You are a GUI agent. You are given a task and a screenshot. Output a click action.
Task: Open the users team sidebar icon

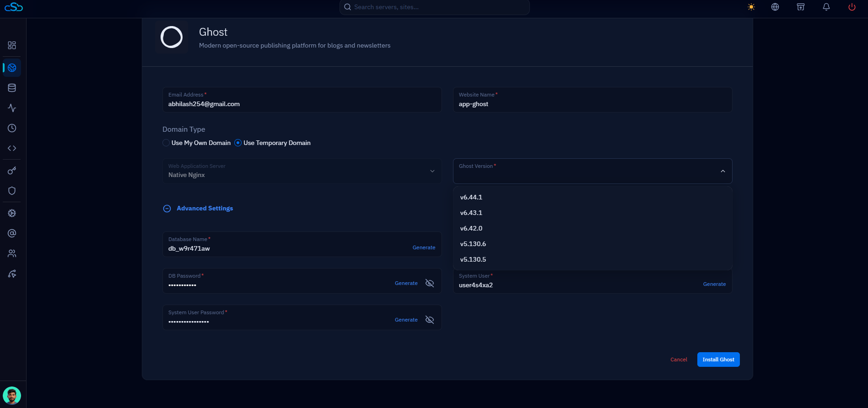point(12,253)
